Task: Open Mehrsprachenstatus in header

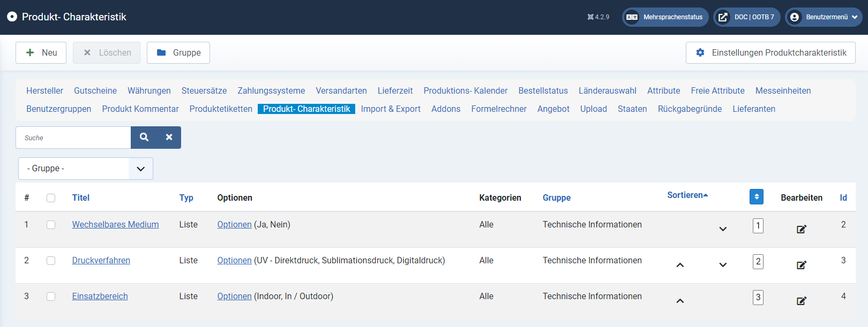Action: click(665, 17)
